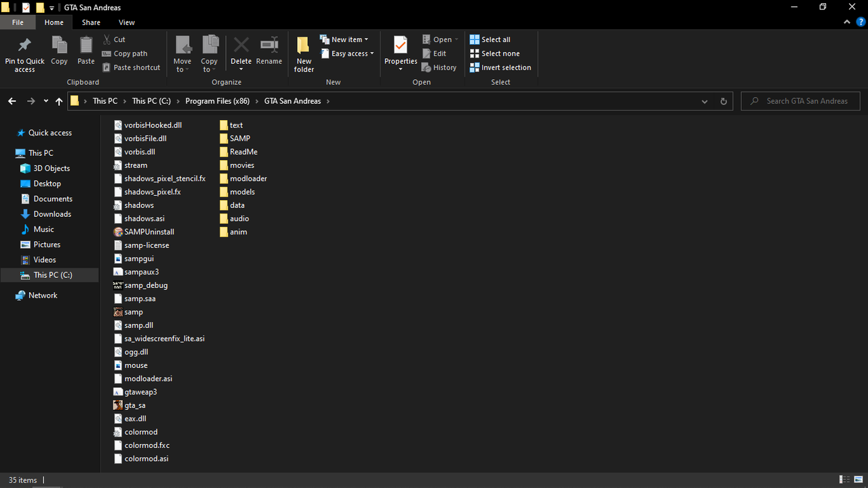Select the samp application file
The height and width of the screenshot is (488, 868).
(x=128, y=312)
